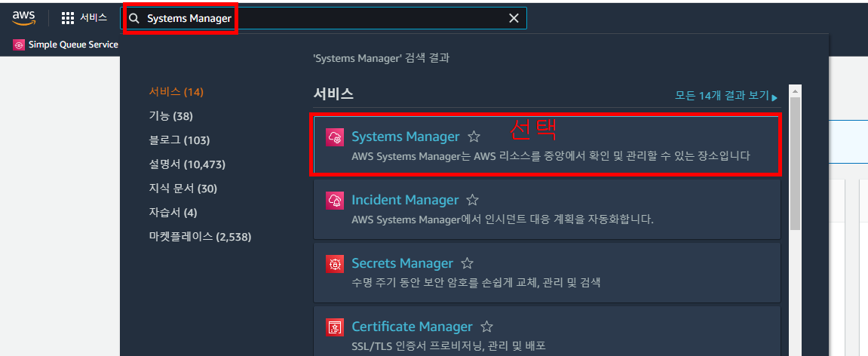This screenshot has height=356, width=868.
Task: Clear the search box with X
Action: [x=514, y=18]
